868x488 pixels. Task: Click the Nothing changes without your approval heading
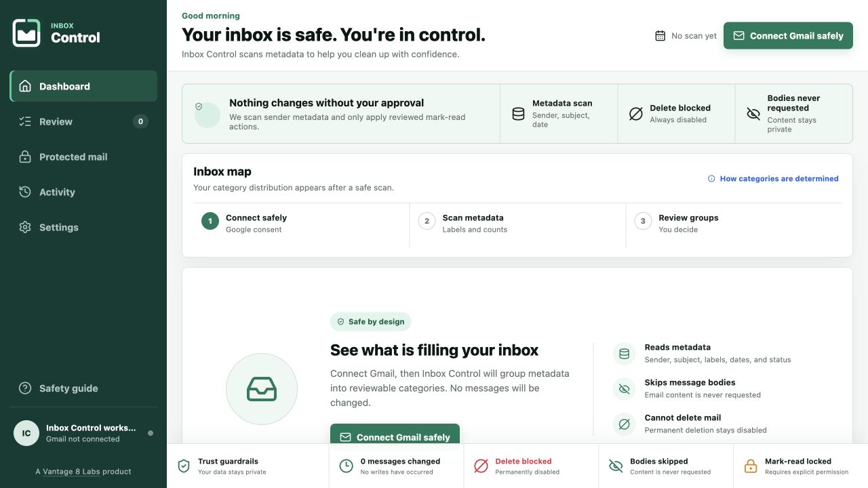tap(326, 103)
